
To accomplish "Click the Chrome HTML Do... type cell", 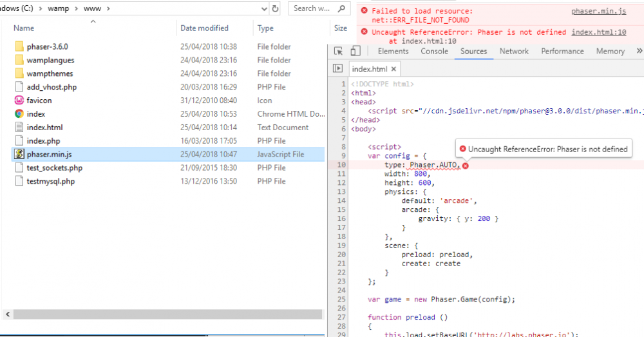I will pos(291,114).
